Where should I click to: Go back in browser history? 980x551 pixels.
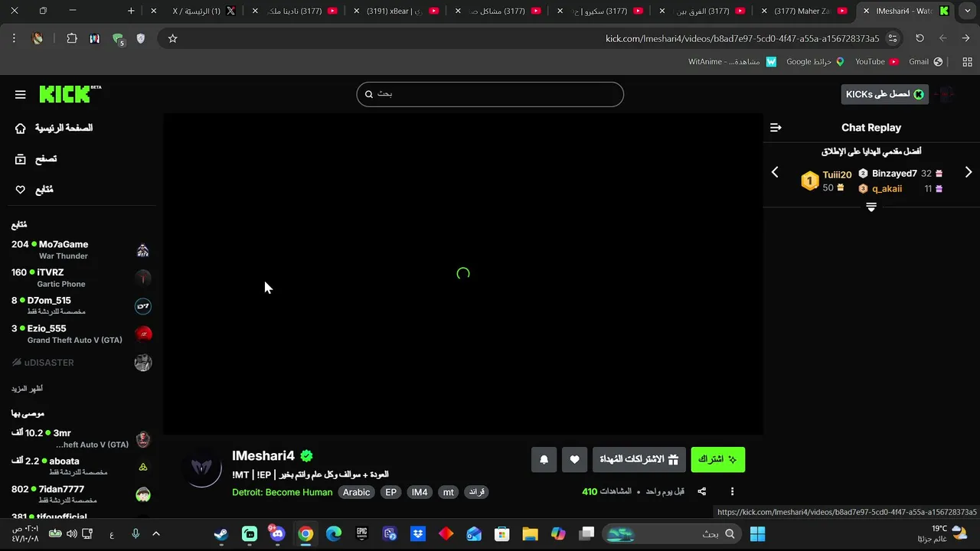tap(965, 38)
